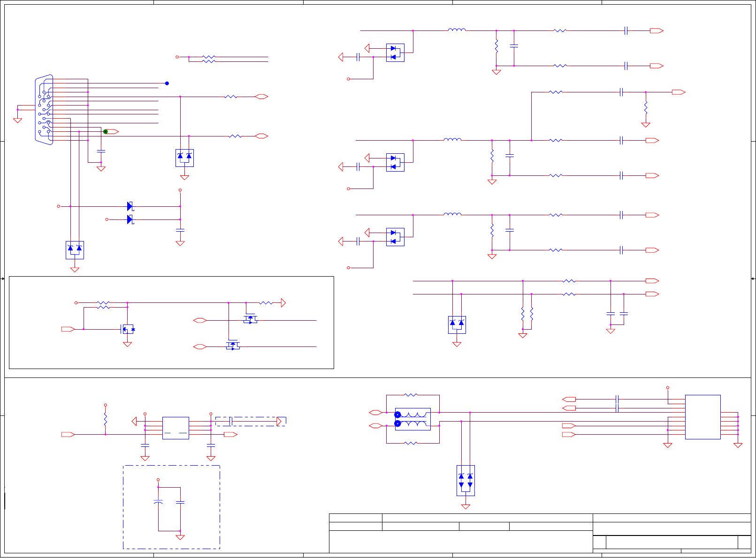
Task: Click ground symbol left of D-sub connector
Action: [18, 120]
